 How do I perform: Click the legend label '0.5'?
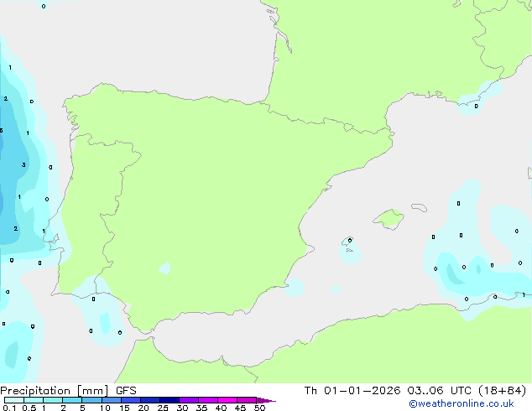click(x=29, y=408)
